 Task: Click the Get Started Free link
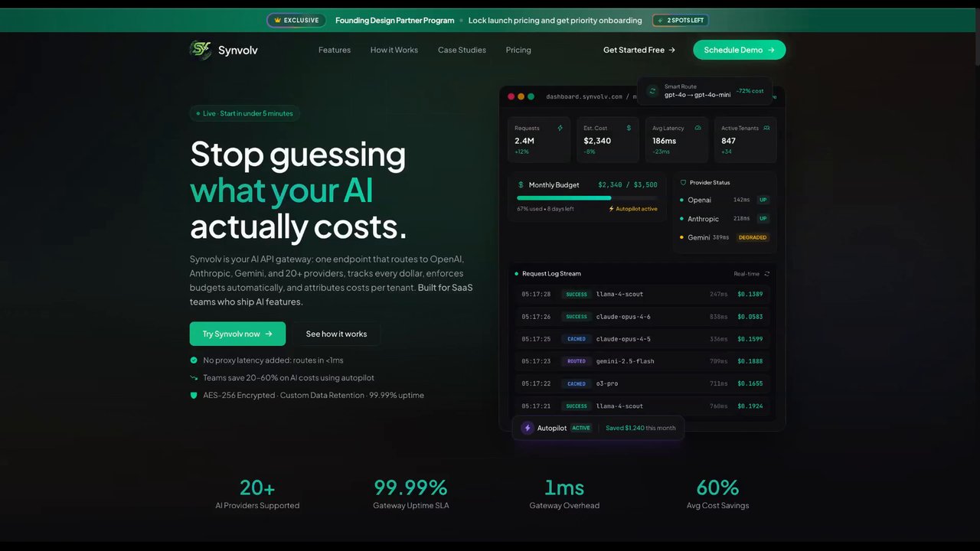pos(639,50)
